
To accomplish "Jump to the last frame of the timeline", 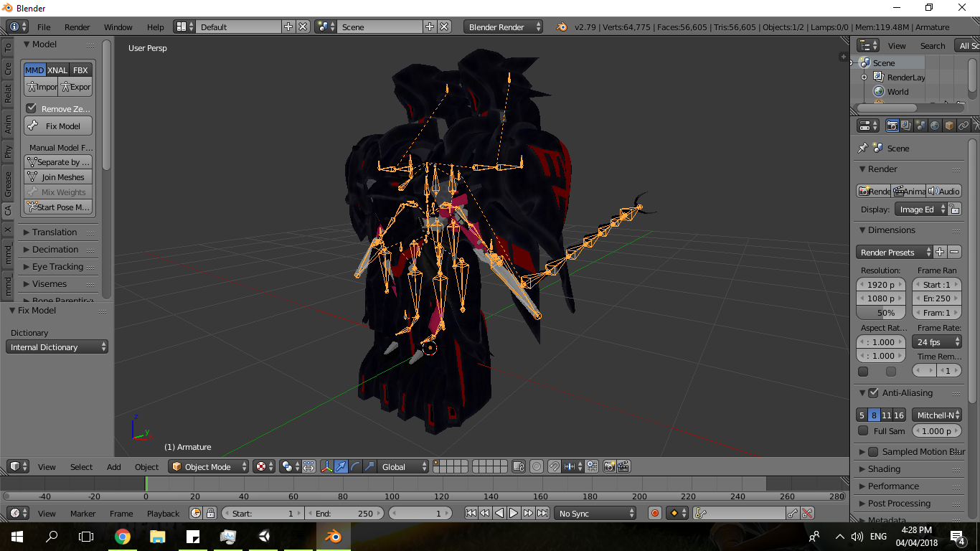I will (x=543, y=513).
